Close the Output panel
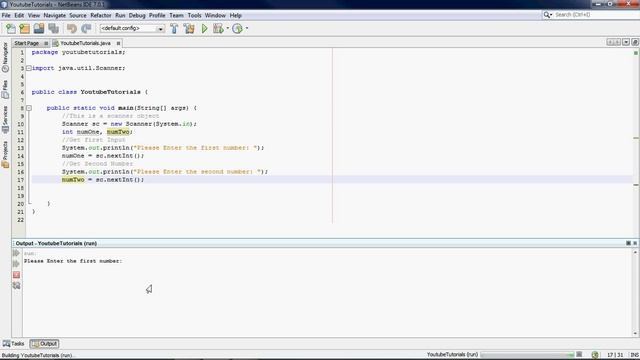Image resolution: width=640 pixels, height=360 pixels. [635, 243]
